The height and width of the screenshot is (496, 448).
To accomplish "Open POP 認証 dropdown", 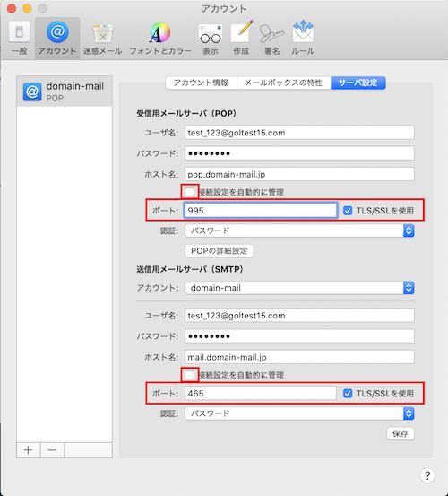I will coord(299,231).
